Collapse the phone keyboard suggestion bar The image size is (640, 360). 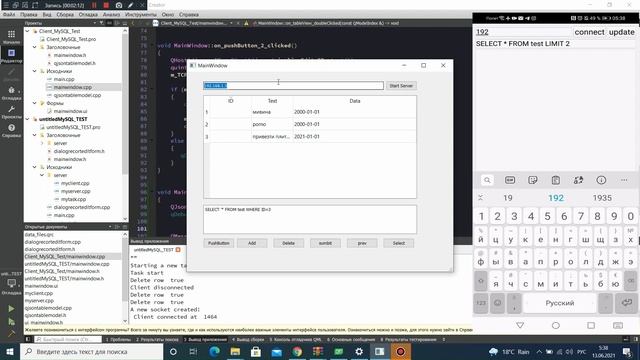point(481,198)
